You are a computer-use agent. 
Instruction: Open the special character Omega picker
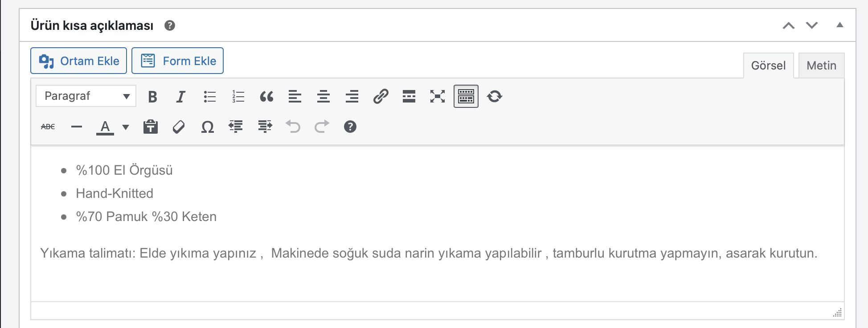pos(207,127)
